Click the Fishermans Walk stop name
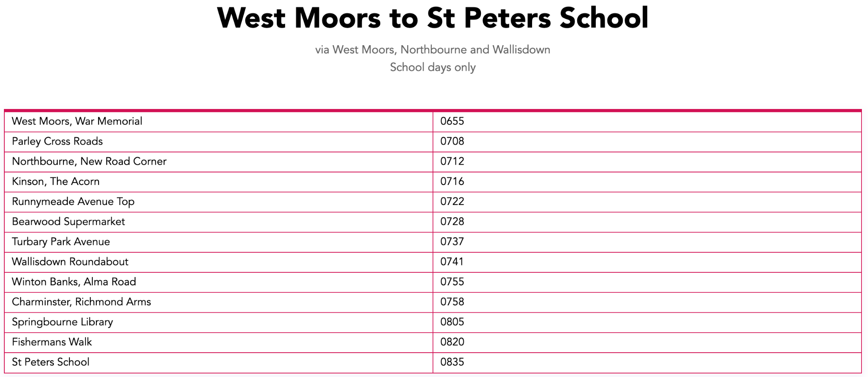 point(52,342)
